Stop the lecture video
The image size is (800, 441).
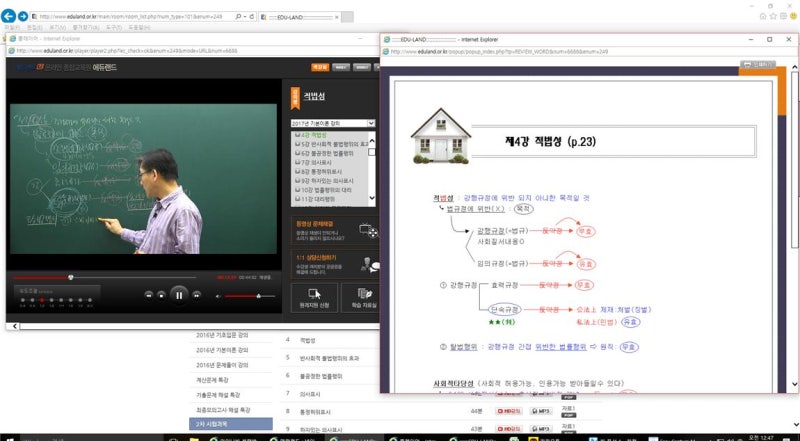(161, 295)
